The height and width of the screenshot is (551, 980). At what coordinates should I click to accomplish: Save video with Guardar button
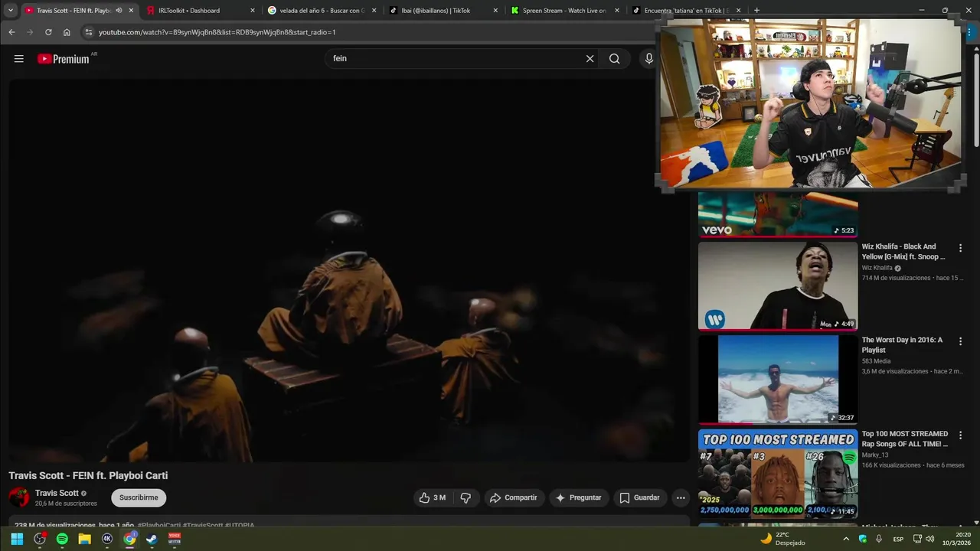639,497
